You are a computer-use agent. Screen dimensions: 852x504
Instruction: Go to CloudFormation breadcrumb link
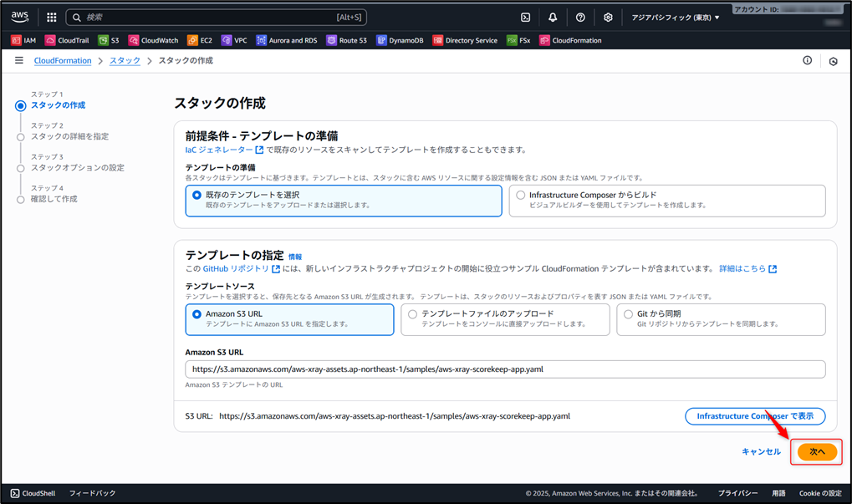point(62,61)
